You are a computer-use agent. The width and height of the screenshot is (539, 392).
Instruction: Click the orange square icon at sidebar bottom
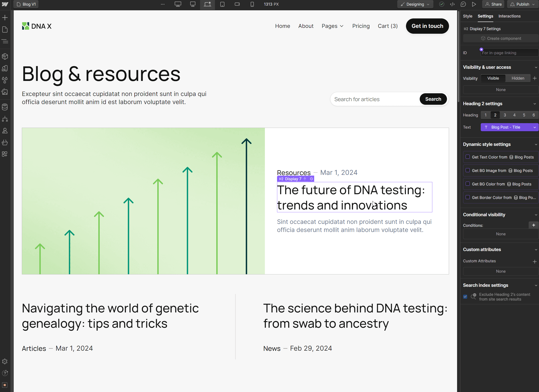coord(5,385)
